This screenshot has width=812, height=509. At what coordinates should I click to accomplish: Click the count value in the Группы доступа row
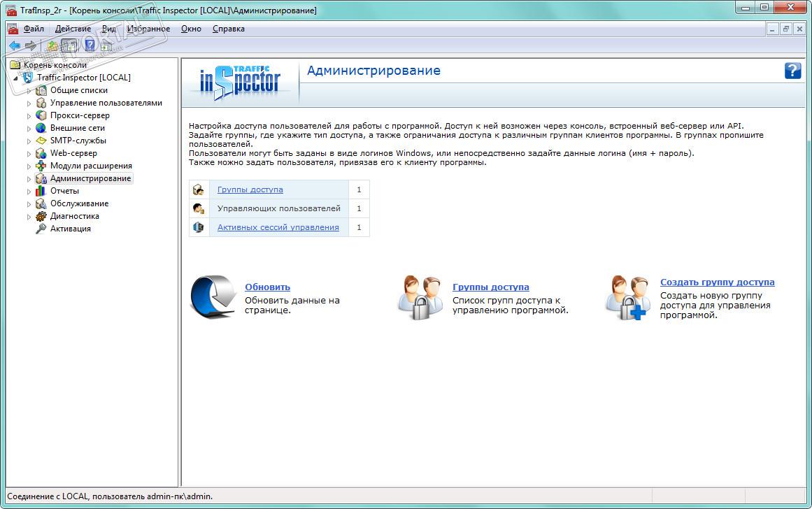point(359,189)
